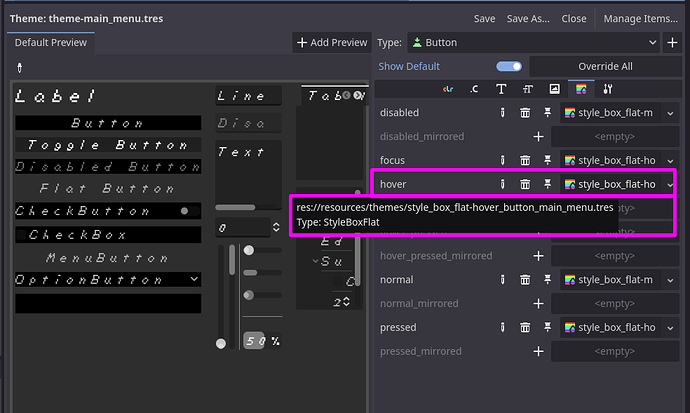690x413 pixels.
Task: Open the StyleBoxes data type tab
Action: click(581, 89)
